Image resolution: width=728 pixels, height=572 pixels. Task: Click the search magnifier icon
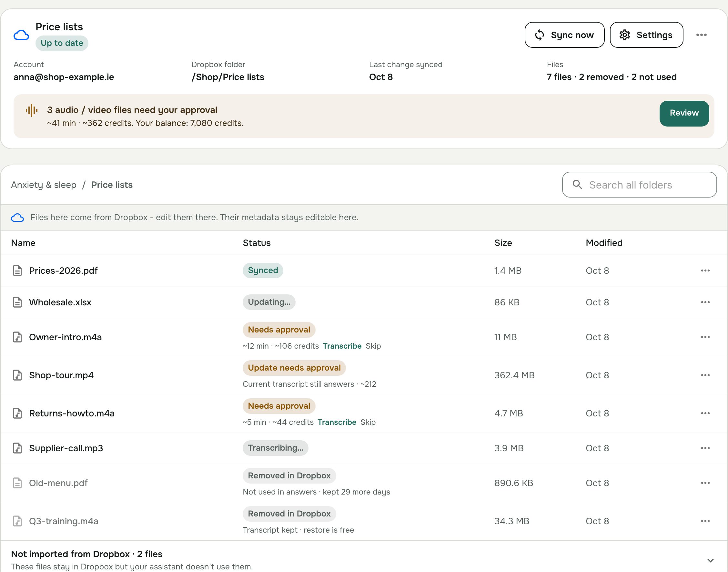577,185
